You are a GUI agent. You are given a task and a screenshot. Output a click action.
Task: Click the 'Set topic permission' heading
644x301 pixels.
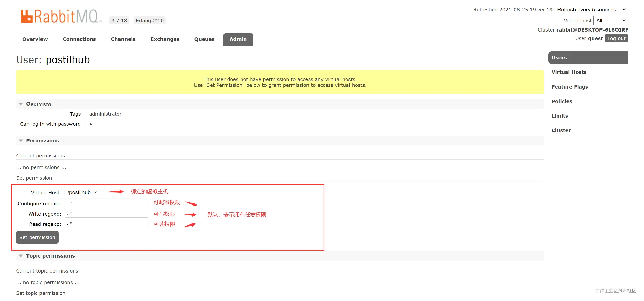(41, 293)
